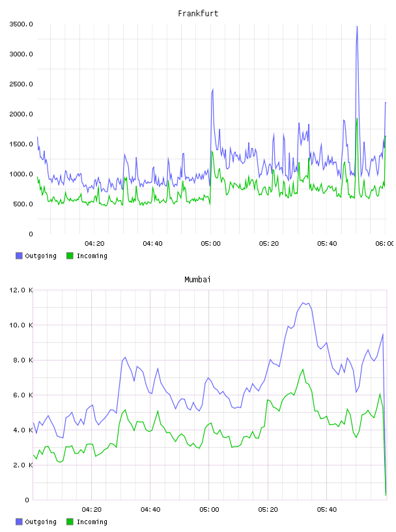This screenshot has height=532, width=396.
Task: Click the 12.0 K y-axis label on Mumbai chart
Action: (21, 290)
